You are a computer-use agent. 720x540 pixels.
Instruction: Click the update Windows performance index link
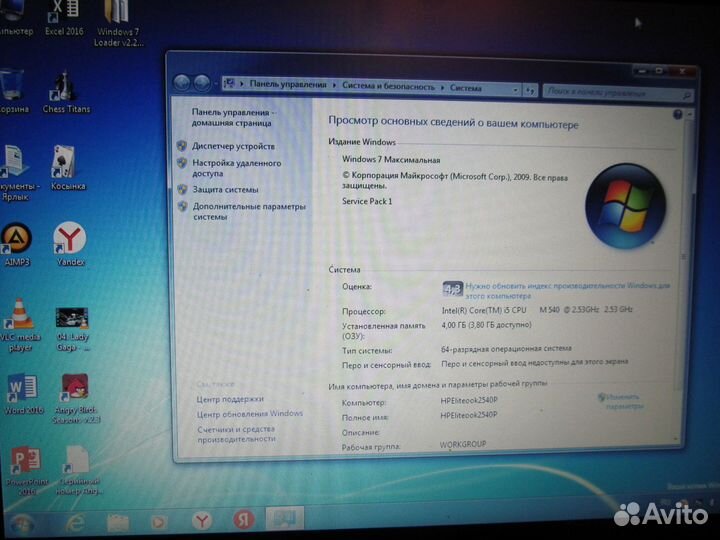coord(568,291)
